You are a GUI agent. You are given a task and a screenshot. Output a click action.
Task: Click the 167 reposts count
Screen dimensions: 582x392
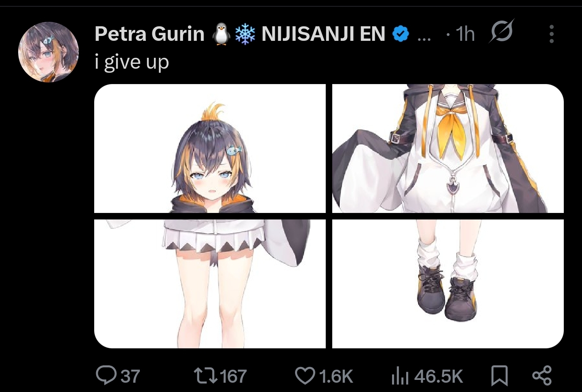coord(234,376)
